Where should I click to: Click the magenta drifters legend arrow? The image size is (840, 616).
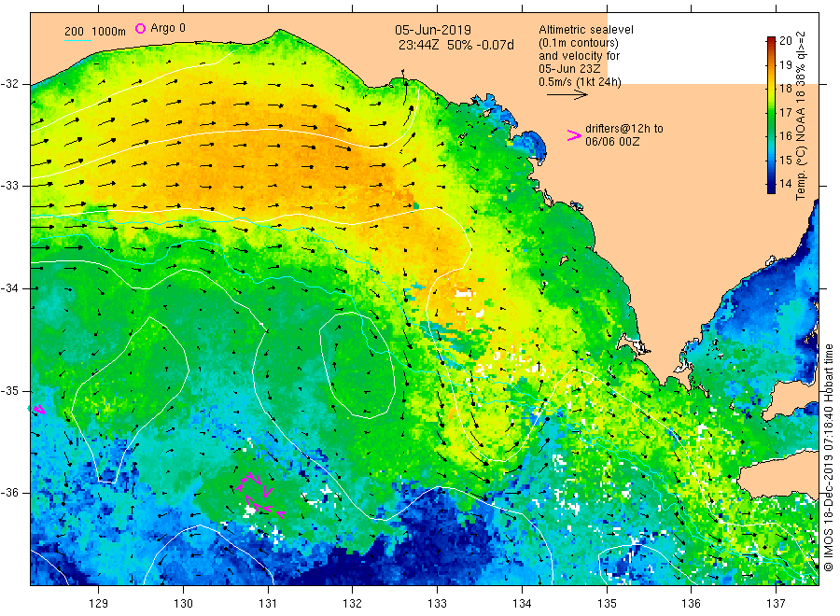[x=574, y=135]
